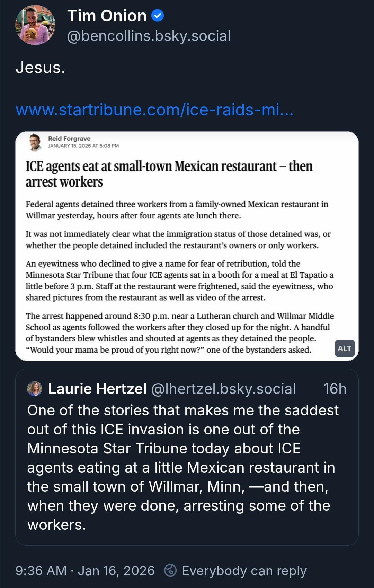Click Reid Forgrave's author photo
Screen dimensions: 374x588
[x=35, y=142]
